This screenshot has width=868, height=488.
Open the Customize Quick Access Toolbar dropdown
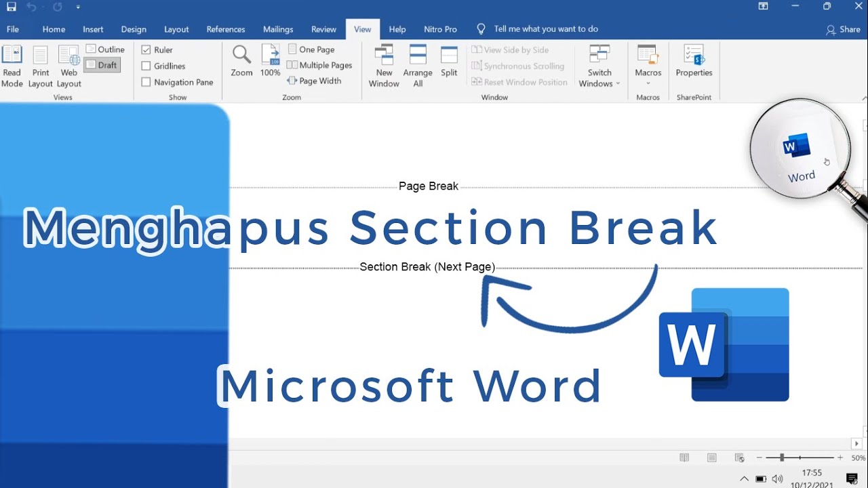point(78,7)
